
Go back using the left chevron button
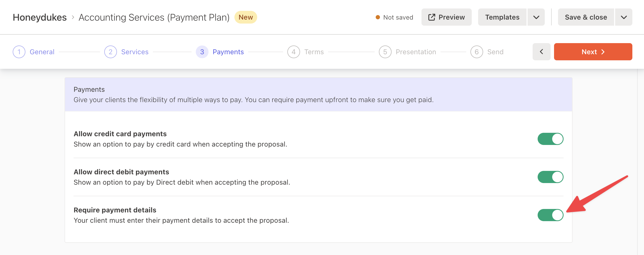(541, 52)
